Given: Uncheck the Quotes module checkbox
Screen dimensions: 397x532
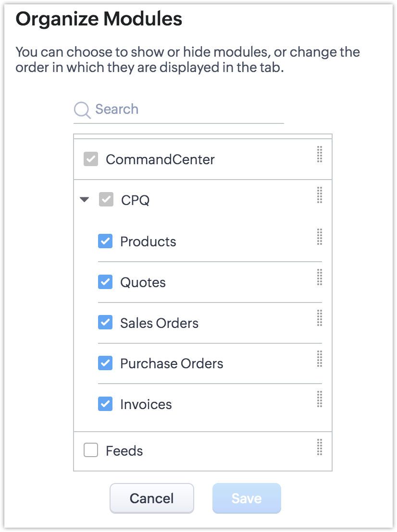Looking at the screenshot, I should [x=105, y=282].
